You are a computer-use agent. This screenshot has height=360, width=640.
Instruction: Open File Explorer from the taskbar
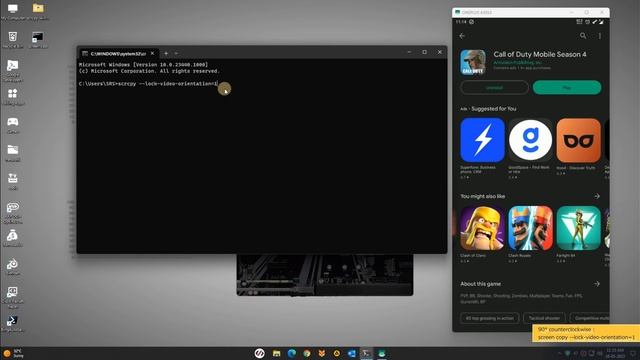(276, 353)
